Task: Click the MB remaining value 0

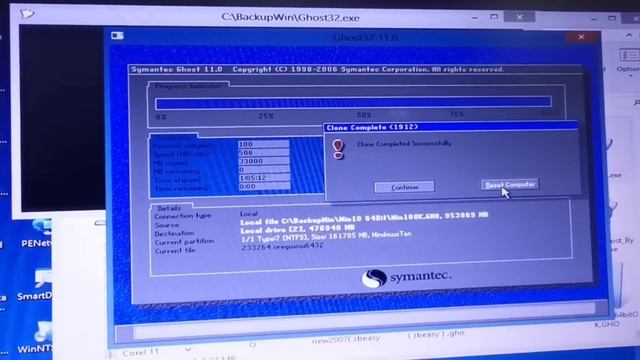Action: click(264, 169)
